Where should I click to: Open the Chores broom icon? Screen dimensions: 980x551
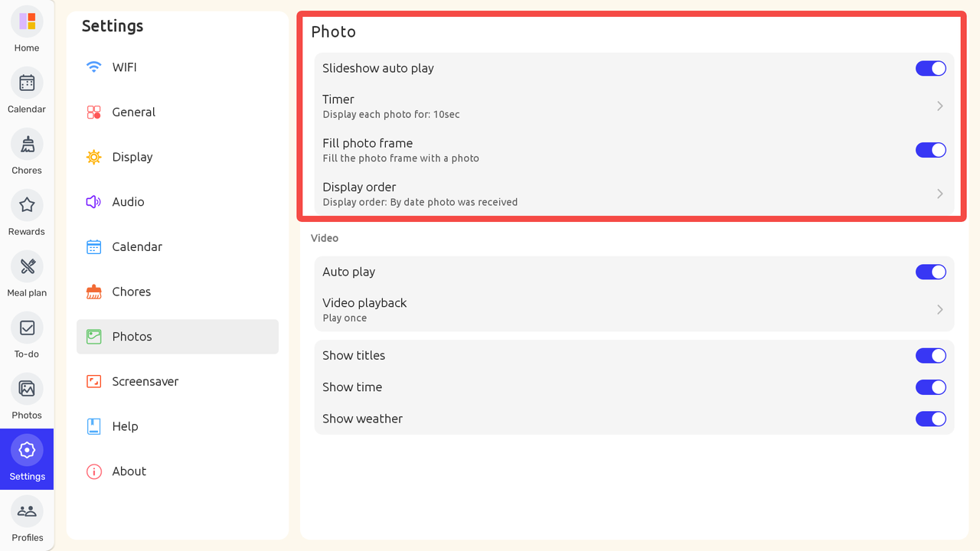27,144
